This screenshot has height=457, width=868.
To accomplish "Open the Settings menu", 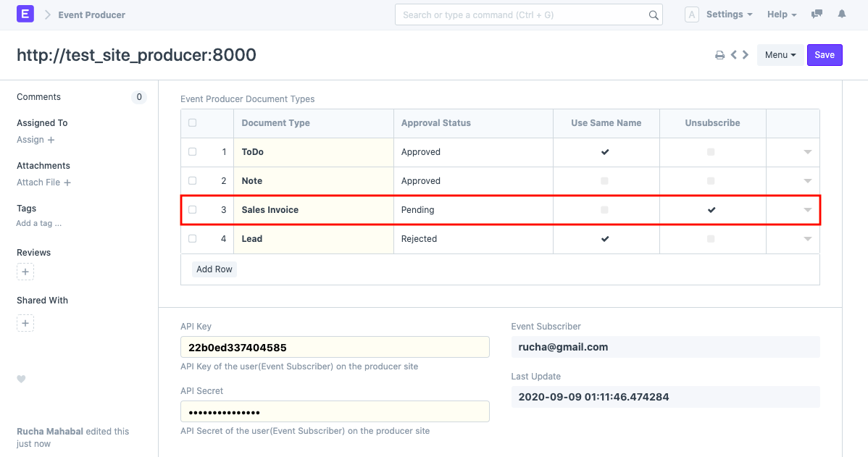I will tap(728, 14).
